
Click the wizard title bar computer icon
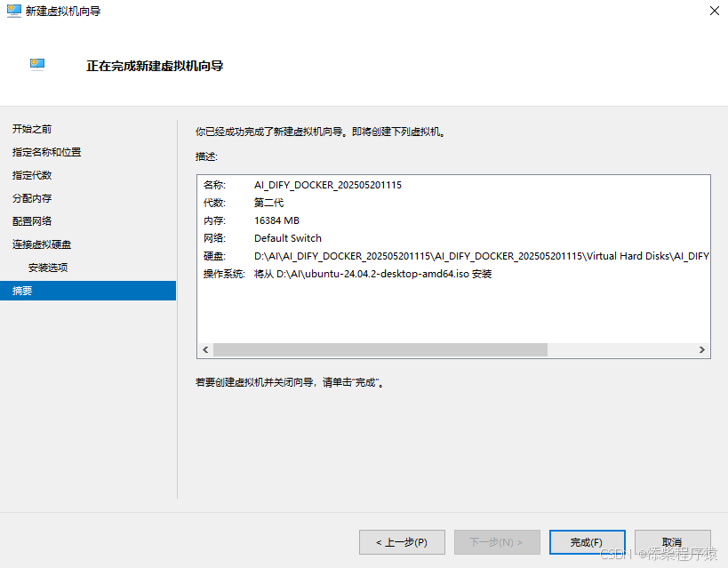14,11
